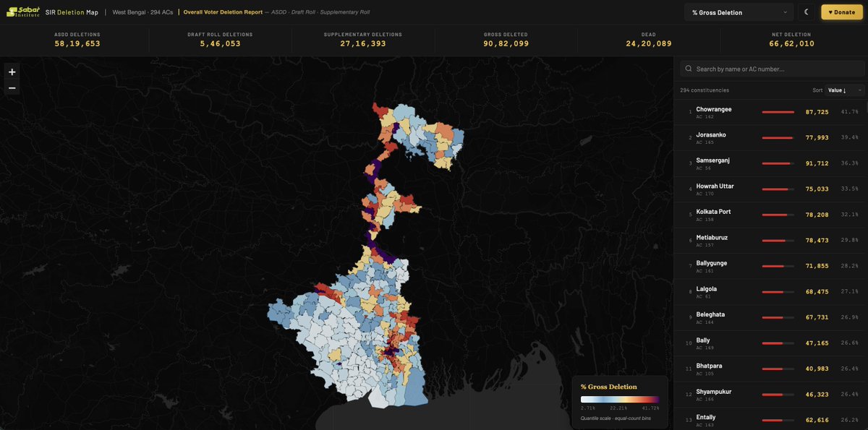
Task: Click the Sabar Institute logo
Action: (23, 12)
